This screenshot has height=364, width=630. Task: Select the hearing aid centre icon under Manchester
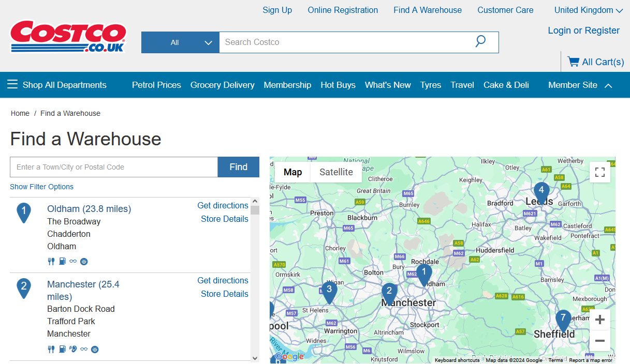pos(73,349)
